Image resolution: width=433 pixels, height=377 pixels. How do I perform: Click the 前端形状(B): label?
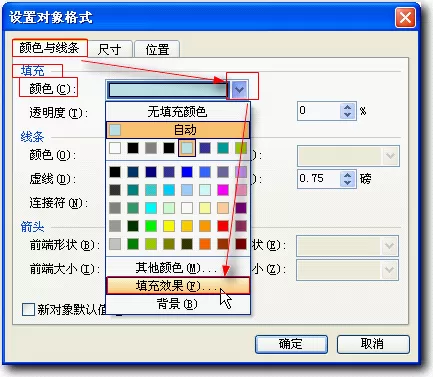[65, 245]
